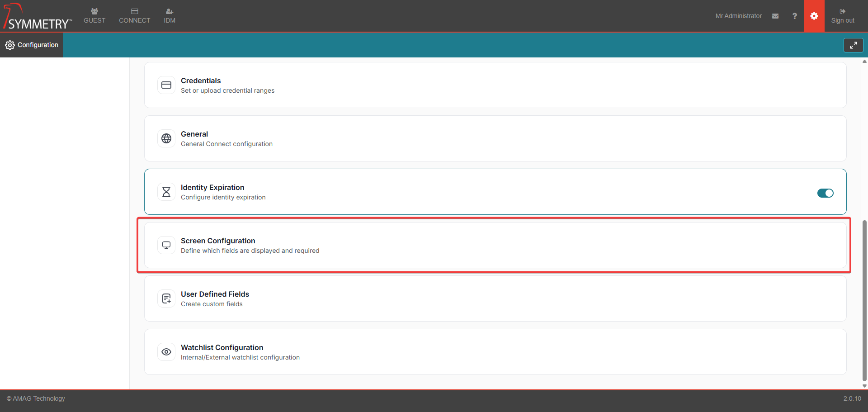
Task: Click the Credentials card icon
Action: click(x=166, y=85)
